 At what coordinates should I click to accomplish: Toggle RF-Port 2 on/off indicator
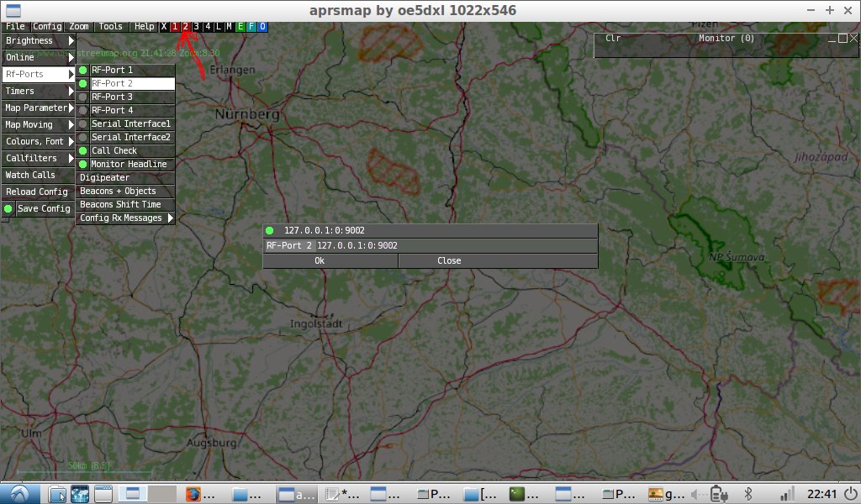[83, 83]
